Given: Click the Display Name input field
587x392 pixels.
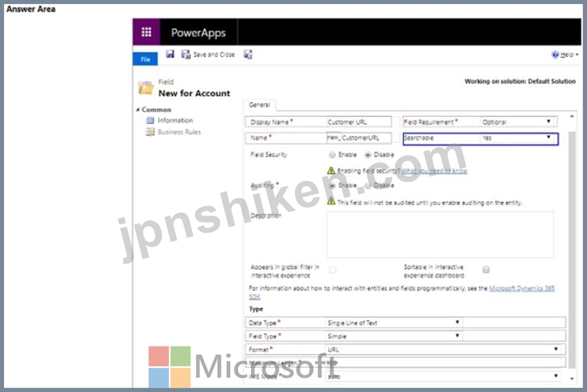Looking at the screenshot, I should click(359, 122).
